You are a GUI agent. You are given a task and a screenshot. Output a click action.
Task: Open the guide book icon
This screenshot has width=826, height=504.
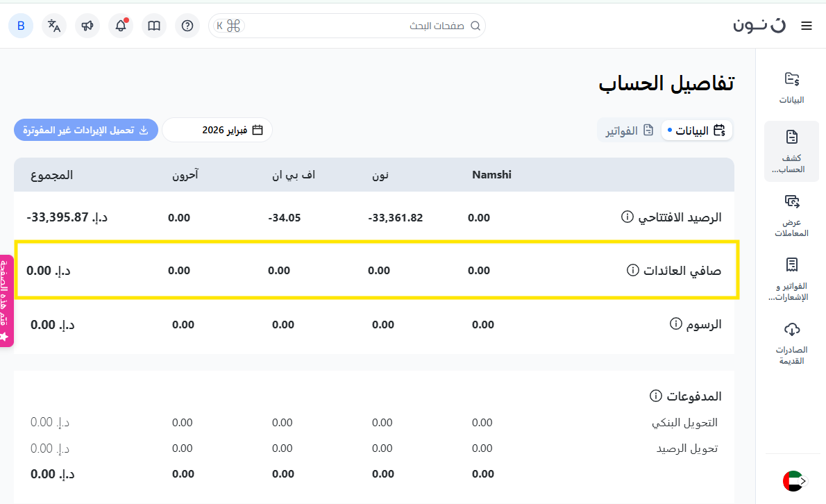tap(154, 26)
